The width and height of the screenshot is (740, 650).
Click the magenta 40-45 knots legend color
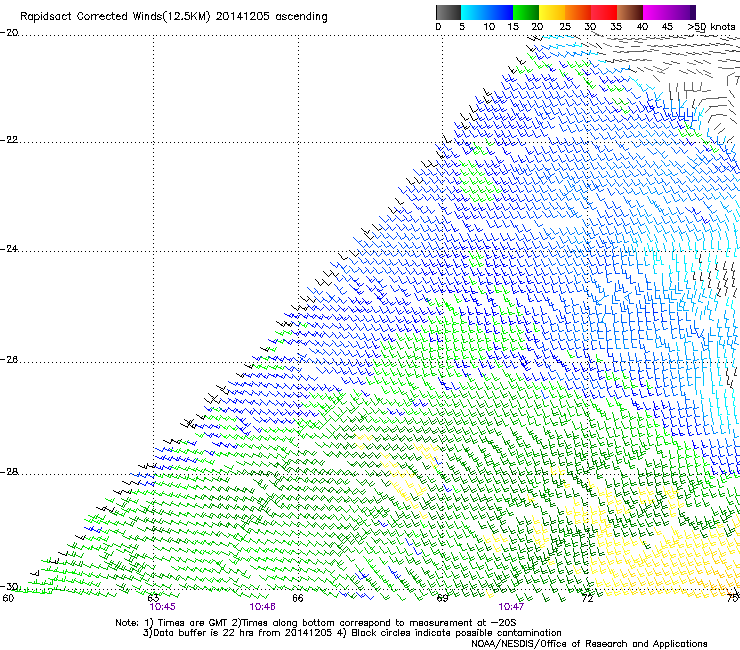pyautogui.click(x=656, y=12)
